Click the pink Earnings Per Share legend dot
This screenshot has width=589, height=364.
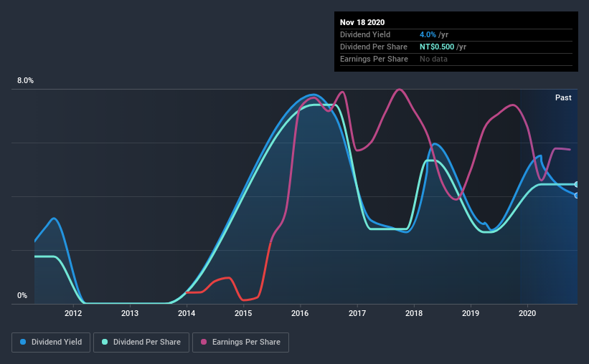(x=204, y=342)
